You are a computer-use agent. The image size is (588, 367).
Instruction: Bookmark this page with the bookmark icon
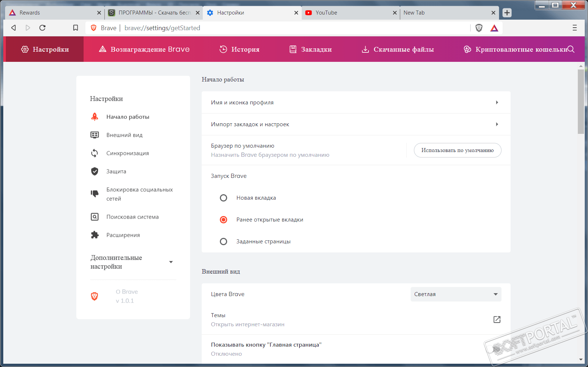[x=76, y=28]
